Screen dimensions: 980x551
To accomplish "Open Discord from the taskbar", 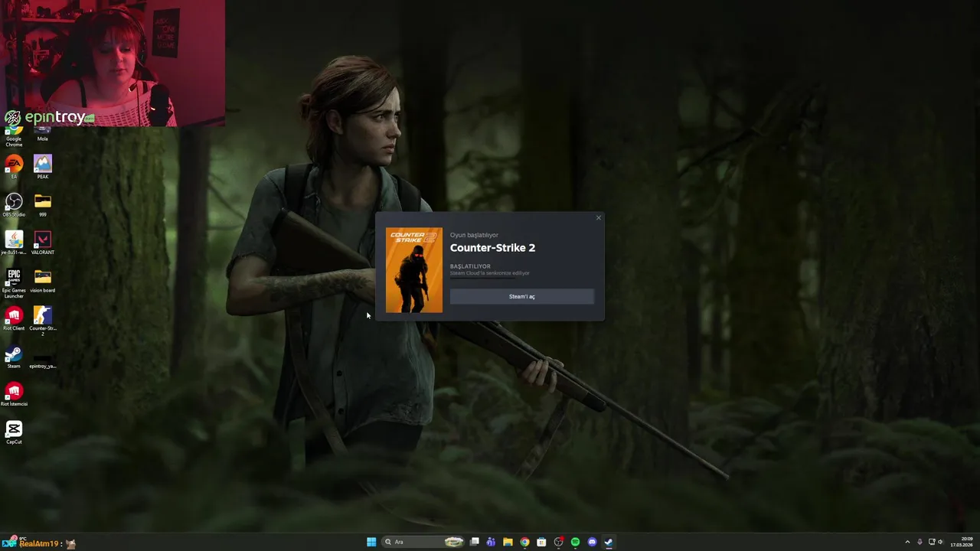I will (592, 542).
